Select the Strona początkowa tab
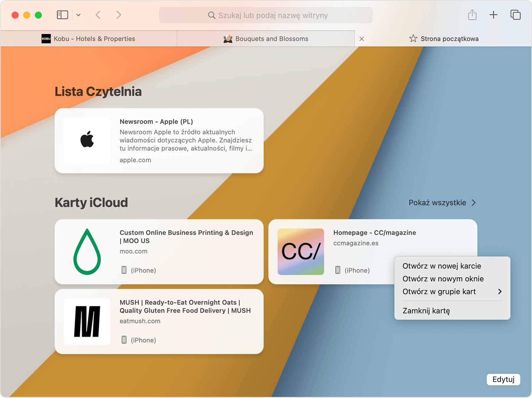Viewport: 532px width, 398px height. click(x=443, y=39)
